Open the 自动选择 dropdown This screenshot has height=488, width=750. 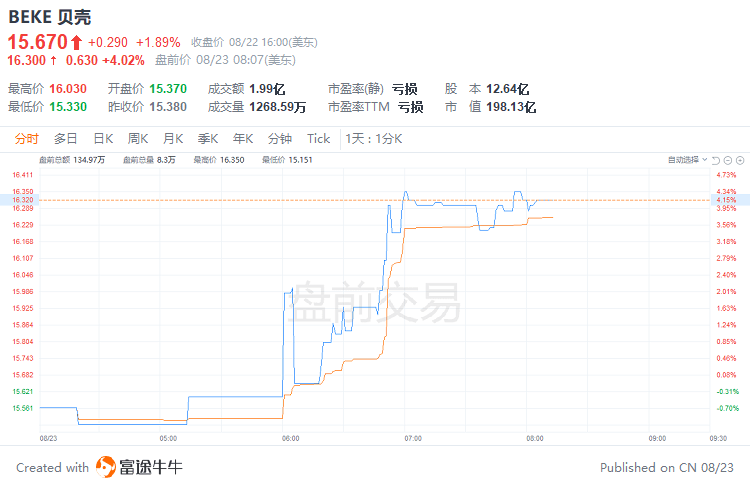(687, 160)
